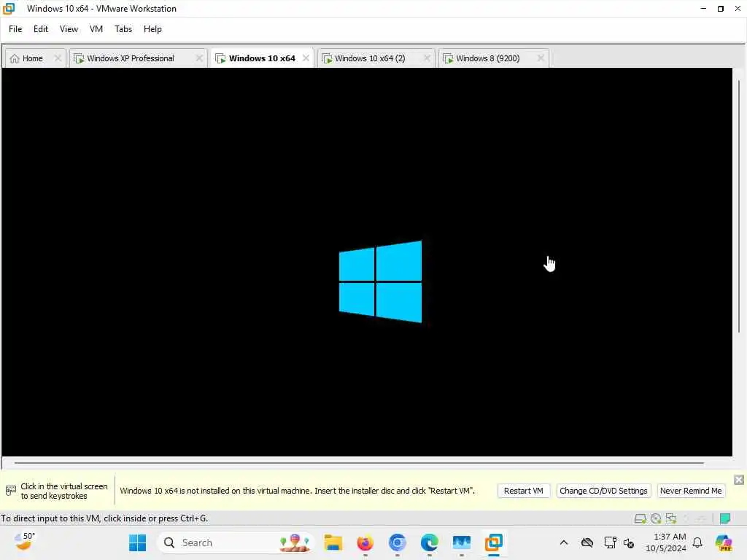Image resolution: width=747 pixels, height=560 pixels.
Task: Close the Home tab
Action: (58, 58)
